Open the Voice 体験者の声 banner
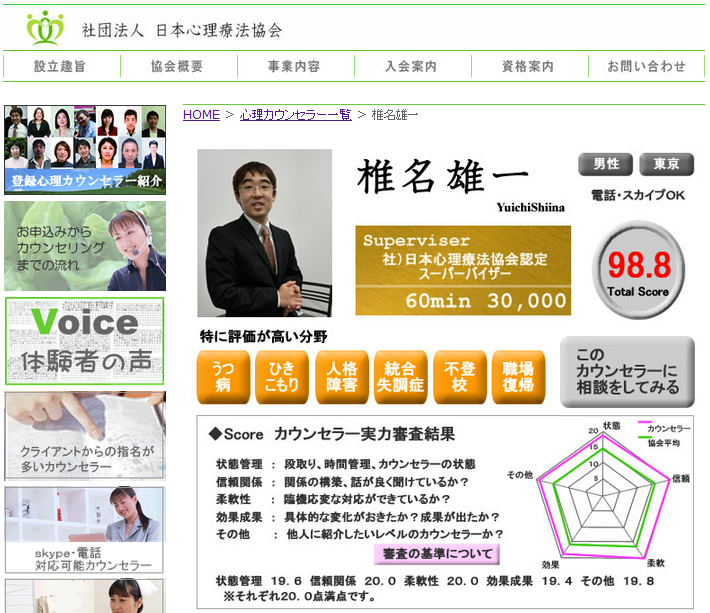This screenshot has height=613, width=710. (85, 341)
